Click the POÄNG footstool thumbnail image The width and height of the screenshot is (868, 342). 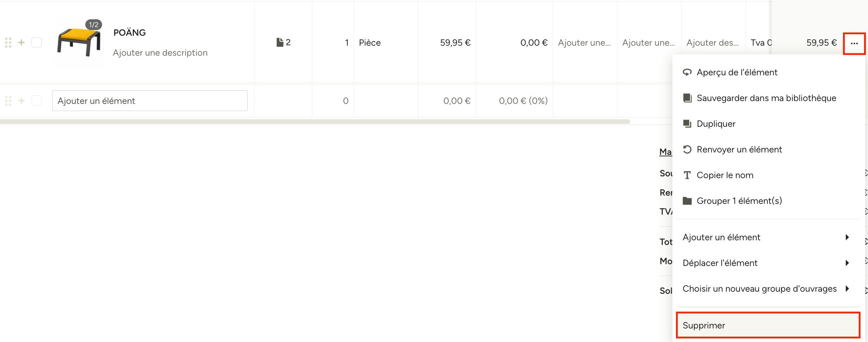79,43
